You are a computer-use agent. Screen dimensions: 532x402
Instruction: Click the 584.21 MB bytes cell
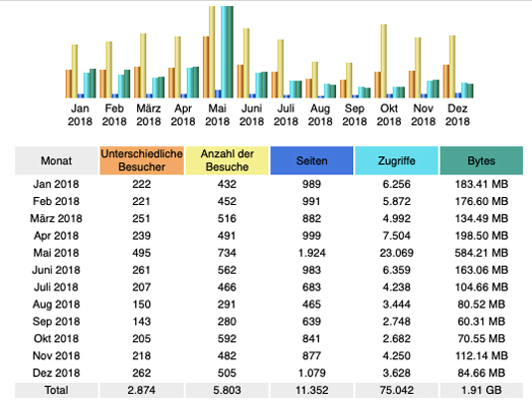tap(481, 253)
